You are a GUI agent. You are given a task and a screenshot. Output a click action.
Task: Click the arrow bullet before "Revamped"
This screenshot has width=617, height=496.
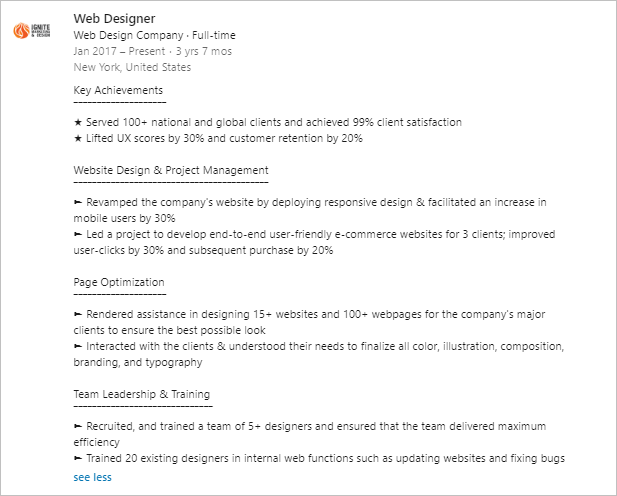[78, 202]
